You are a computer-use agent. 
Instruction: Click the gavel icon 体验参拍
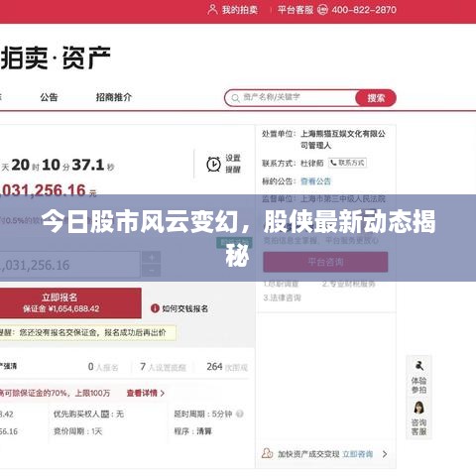418,366
